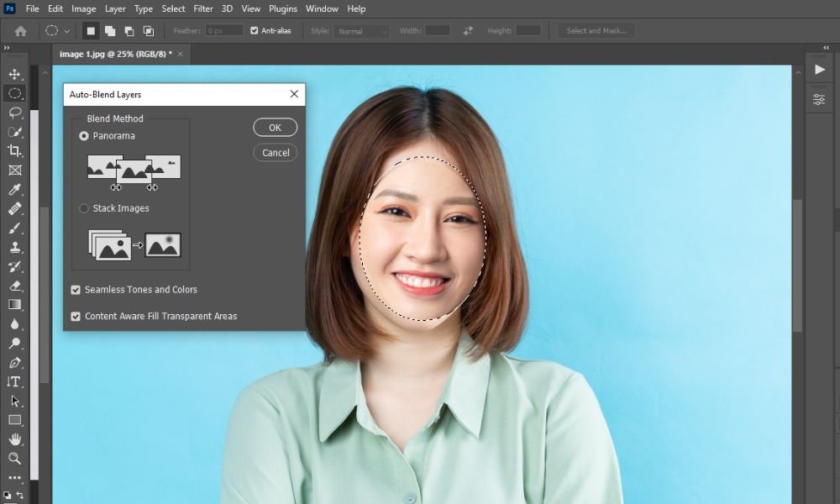Select the Crop tool

[14, 151]
